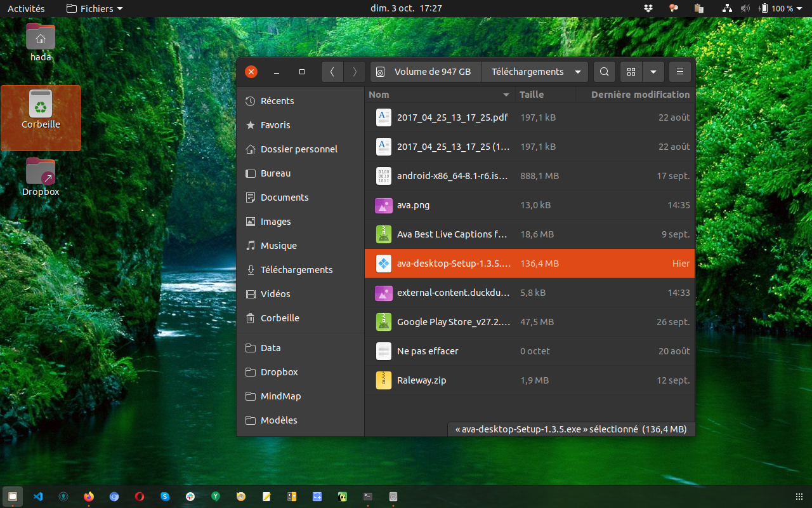This screenshot has width=812, height=508.
Task: Click the muted volume icon in top bar
Action: [x=745, y=8]
